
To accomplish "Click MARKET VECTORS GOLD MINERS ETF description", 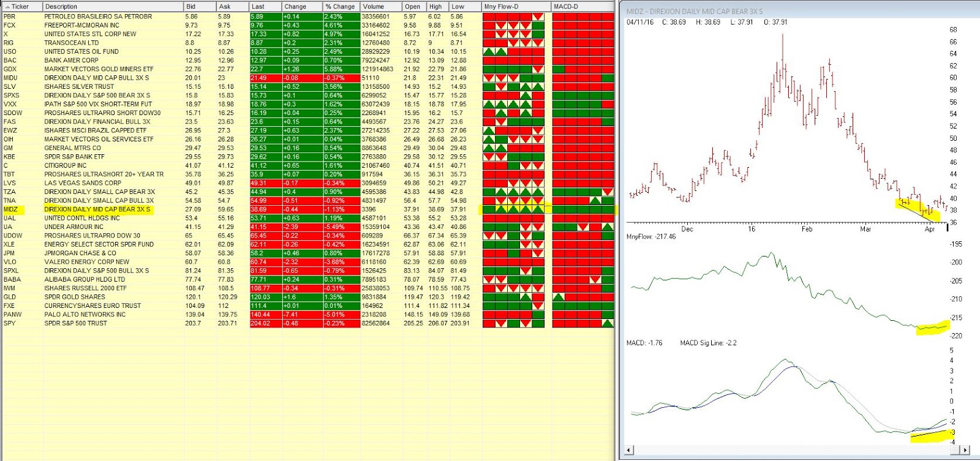I will (99, 69).
